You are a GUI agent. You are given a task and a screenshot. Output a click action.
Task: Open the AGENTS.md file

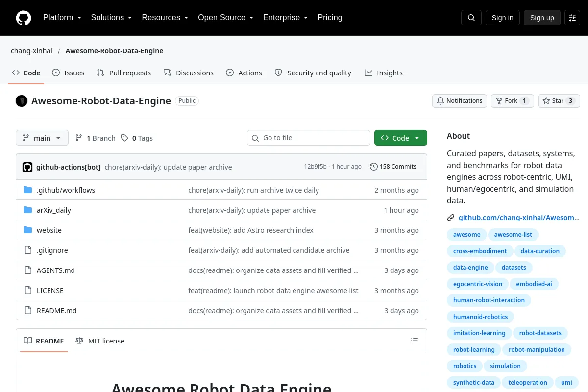56,270
